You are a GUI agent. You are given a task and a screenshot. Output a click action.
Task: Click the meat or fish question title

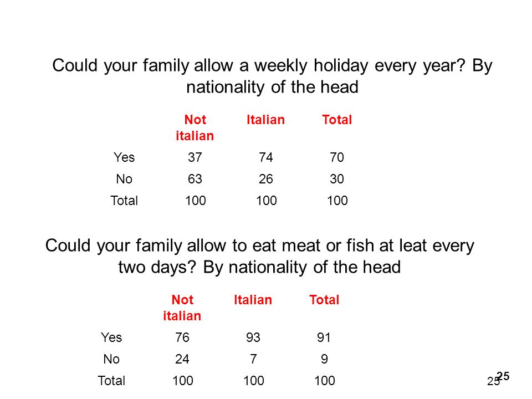(260, 256)
